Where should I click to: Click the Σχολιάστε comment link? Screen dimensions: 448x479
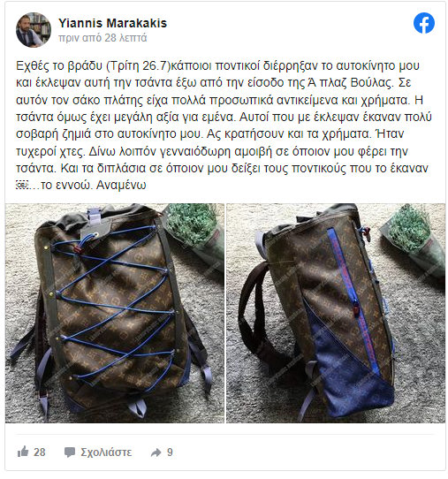(x=106, y=452)
